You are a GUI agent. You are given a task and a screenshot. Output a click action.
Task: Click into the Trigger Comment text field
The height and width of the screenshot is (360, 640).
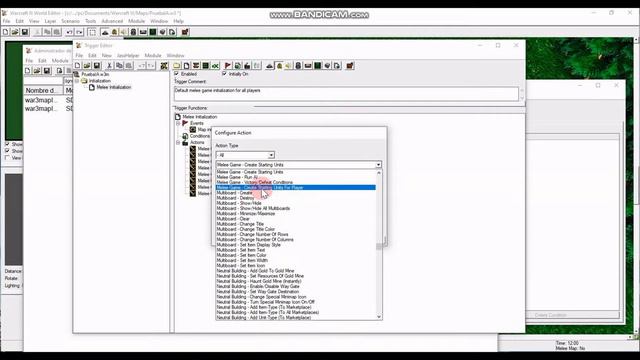(x=346, y=93)
